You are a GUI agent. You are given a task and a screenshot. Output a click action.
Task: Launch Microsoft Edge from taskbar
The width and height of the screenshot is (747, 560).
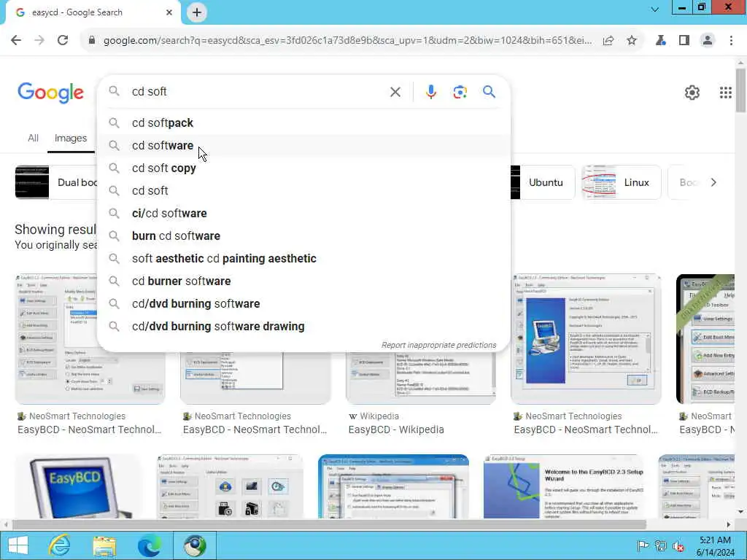coord(149,545)
